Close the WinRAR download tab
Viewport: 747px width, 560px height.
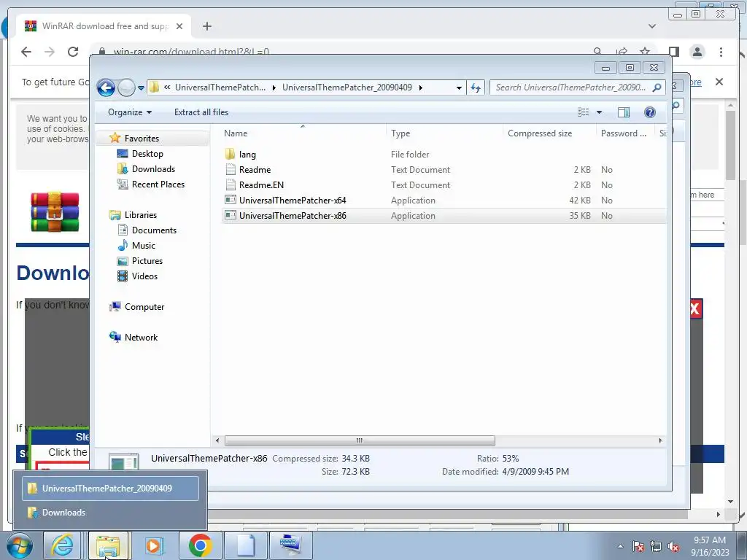tap(179, 26)
